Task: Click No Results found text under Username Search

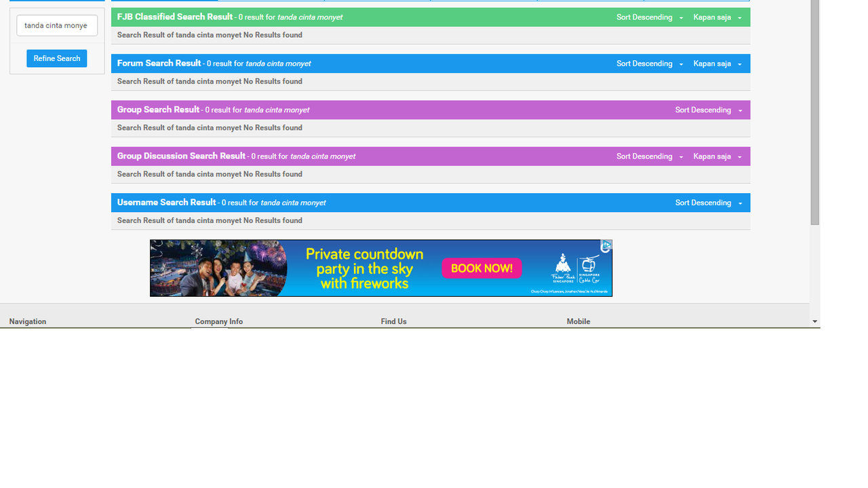Action: point(273,220)
